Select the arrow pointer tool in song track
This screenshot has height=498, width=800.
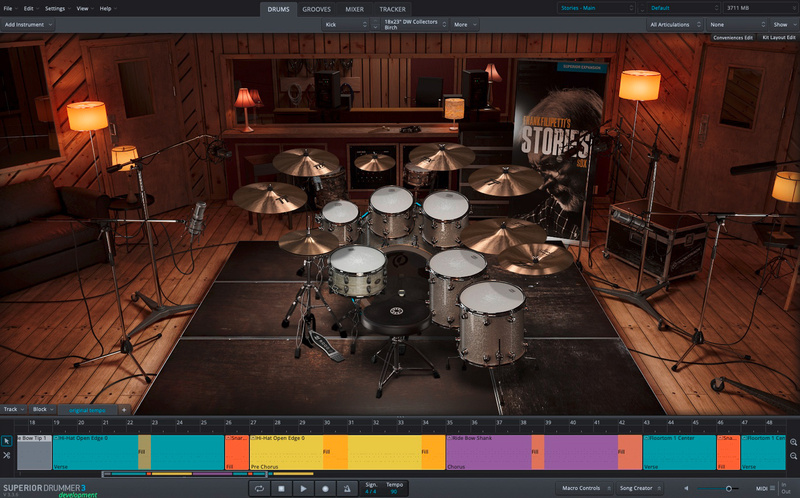click(x=7, y=441)
